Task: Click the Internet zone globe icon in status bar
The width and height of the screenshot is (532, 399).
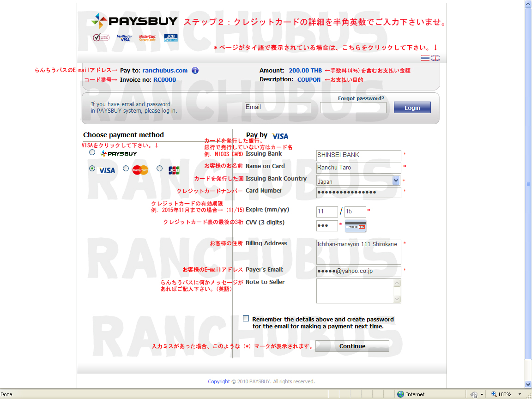Action: (x=401, y=394)
